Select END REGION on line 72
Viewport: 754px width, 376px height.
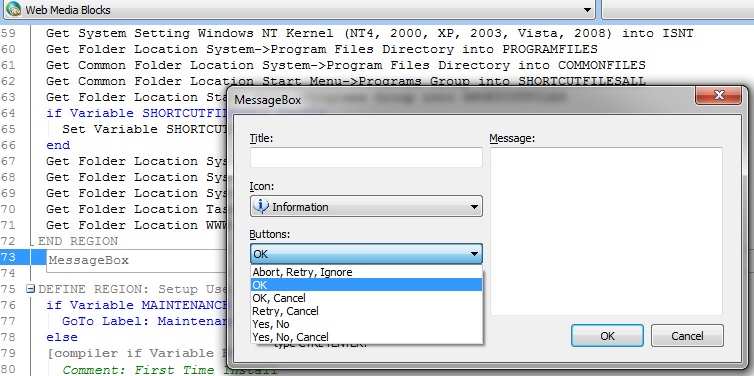(x=78, y=241)
